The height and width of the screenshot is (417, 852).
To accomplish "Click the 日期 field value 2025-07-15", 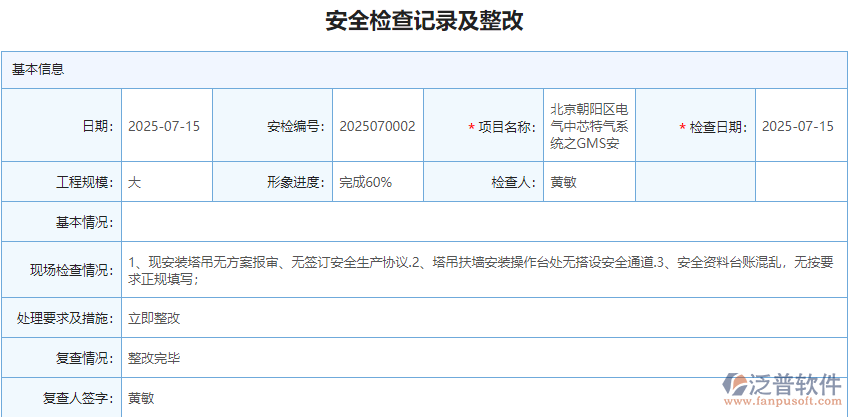I will click(164, 127).
